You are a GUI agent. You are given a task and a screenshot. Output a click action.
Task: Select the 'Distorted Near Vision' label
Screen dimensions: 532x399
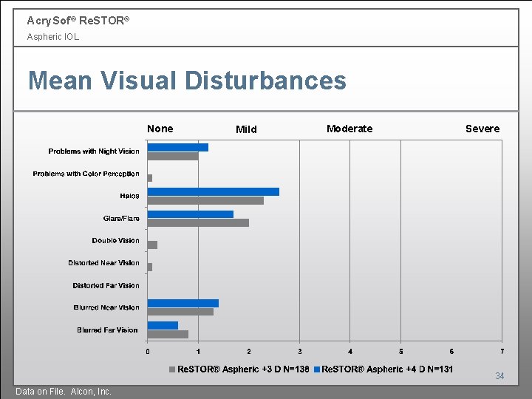(103, 263)
